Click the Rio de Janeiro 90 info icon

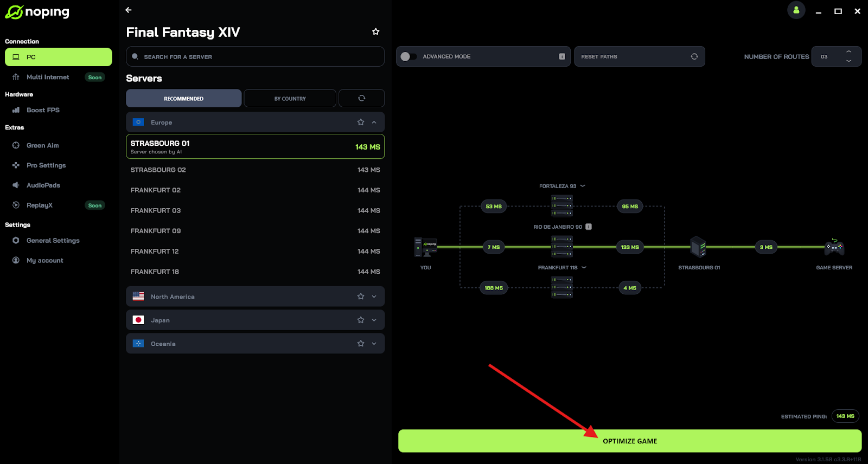point(589,227)
